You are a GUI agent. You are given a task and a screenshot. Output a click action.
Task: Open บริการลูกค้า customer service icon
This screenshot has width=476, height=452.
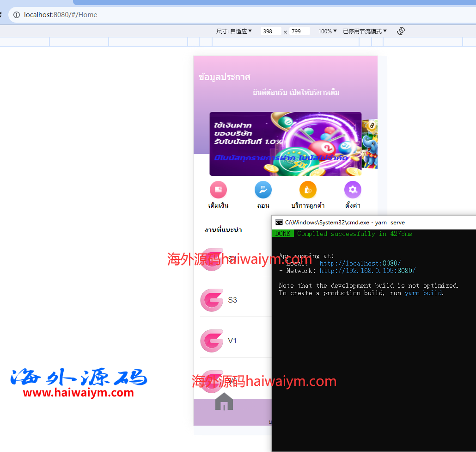tap(308, 190)
